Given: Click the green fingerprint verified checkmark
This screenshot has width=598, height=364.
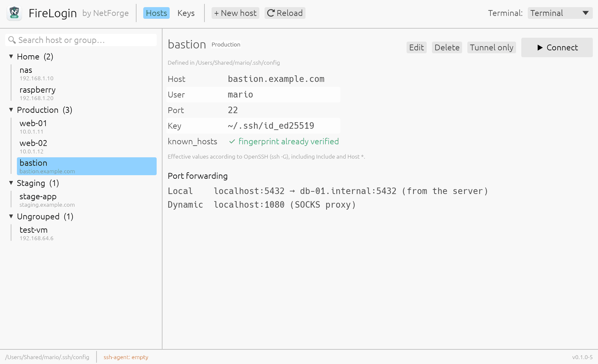Looking at the screenshot, I should pyautogui.click(x=232, y=142).
